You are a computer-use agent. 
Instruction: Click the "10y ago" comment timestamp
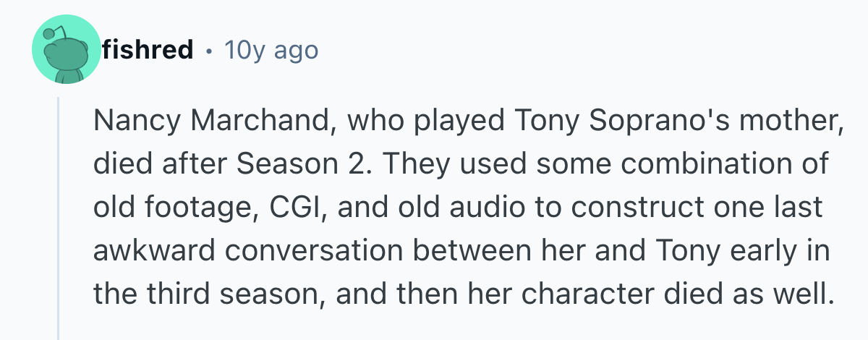[271, 50]
